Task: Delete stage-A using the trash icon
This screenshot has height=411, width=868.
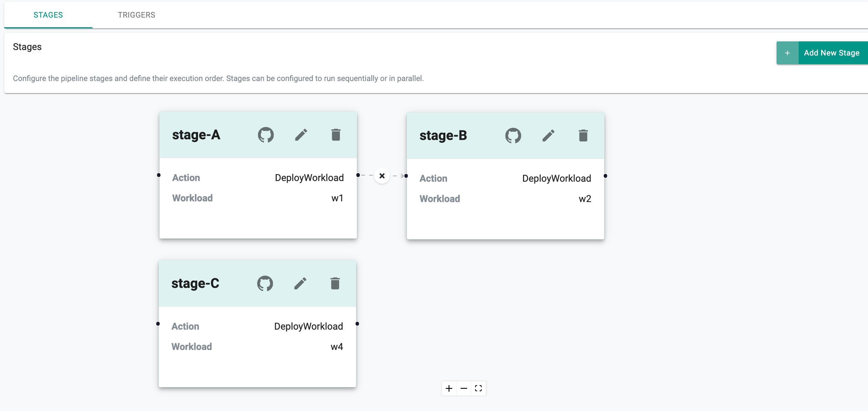Action: click(336, 135)
